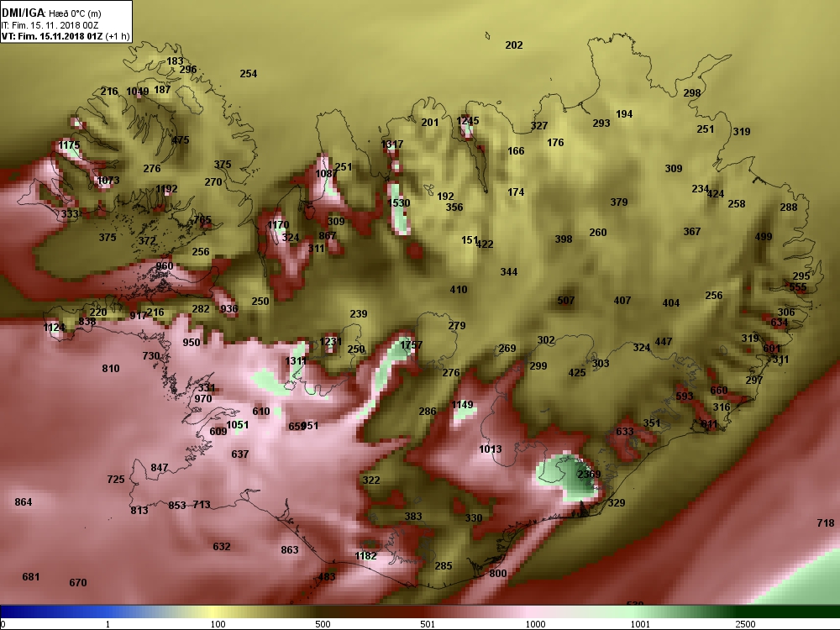Click the 'IT: Fim. 15. 11. 2018 00Z' line
The height and width of the screenshot is (630, 840).
(50, 25)
